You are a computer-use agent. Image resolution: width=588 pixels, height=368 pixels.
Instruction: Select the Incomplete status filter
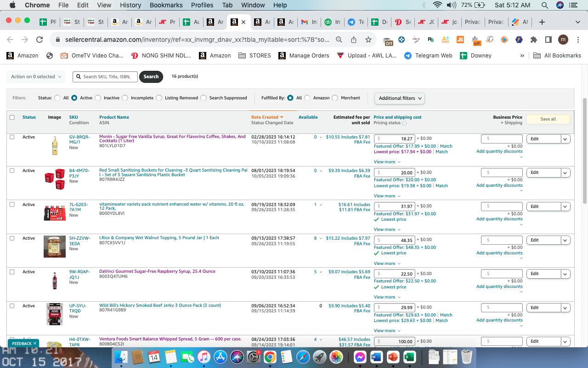coord(124,98)
